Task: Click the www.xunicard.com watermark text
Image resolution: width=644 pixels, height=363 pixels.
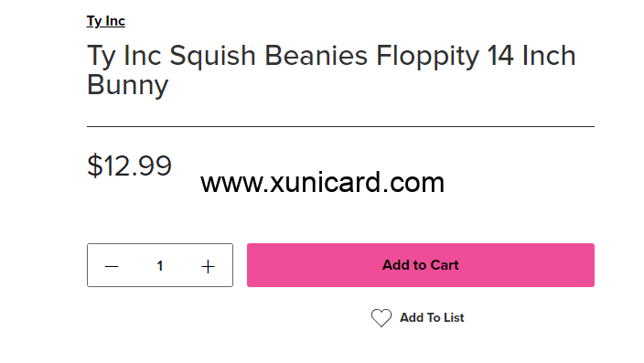Action: 322,182
